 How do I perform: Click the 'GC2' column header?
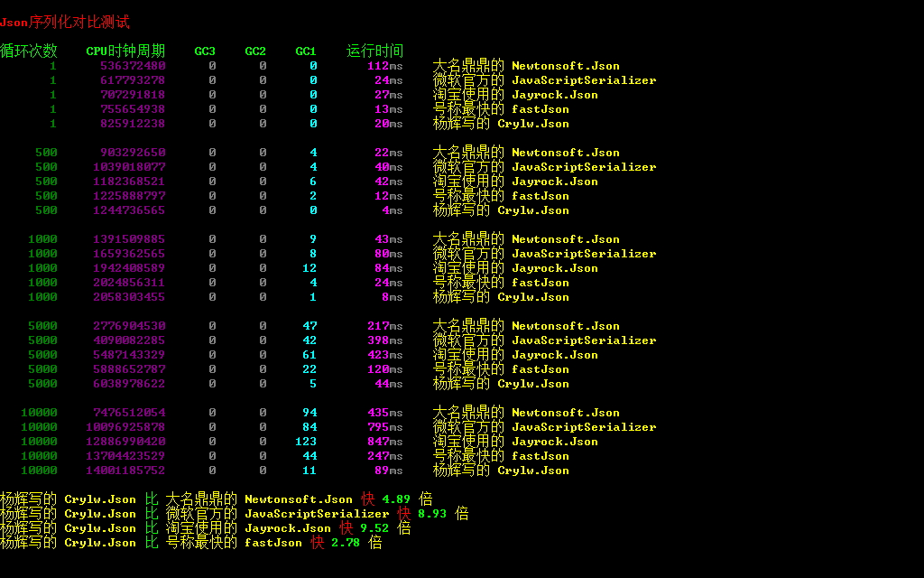(x=255, y=51)
